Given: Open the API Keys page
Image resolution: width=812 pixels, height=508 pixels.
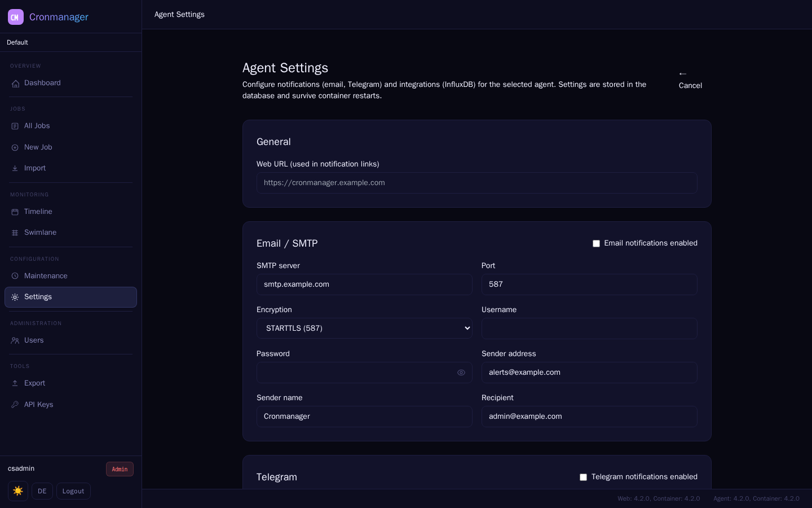Looking at the screenshot, I should click(70, 405).
